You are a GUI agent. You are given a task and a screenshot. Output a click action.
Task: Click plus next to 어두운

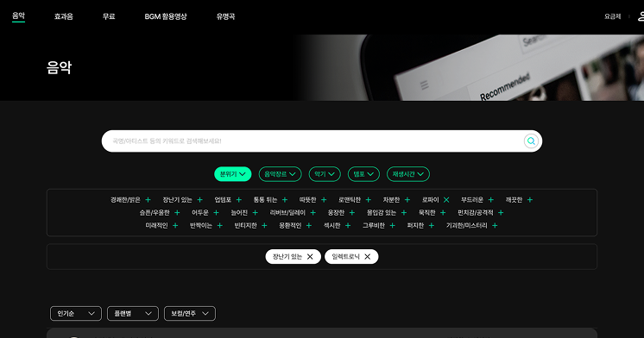coord(216,212)
